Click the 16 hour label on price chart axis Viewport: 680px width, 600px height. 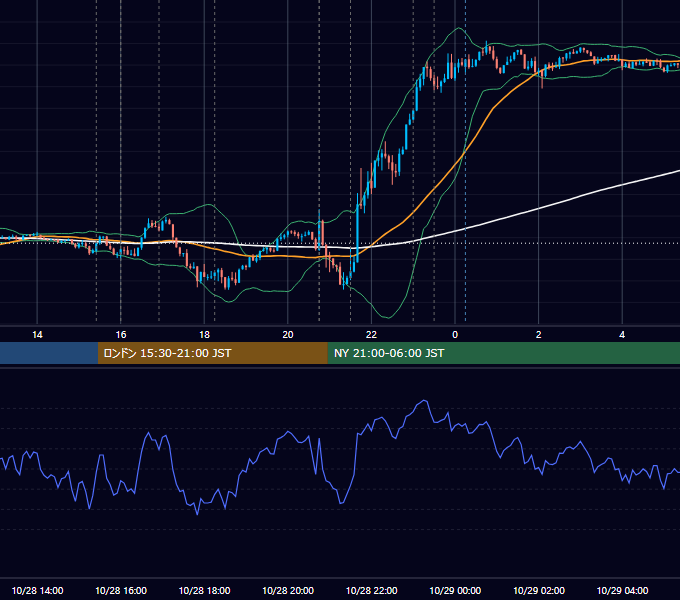point(121,335)
